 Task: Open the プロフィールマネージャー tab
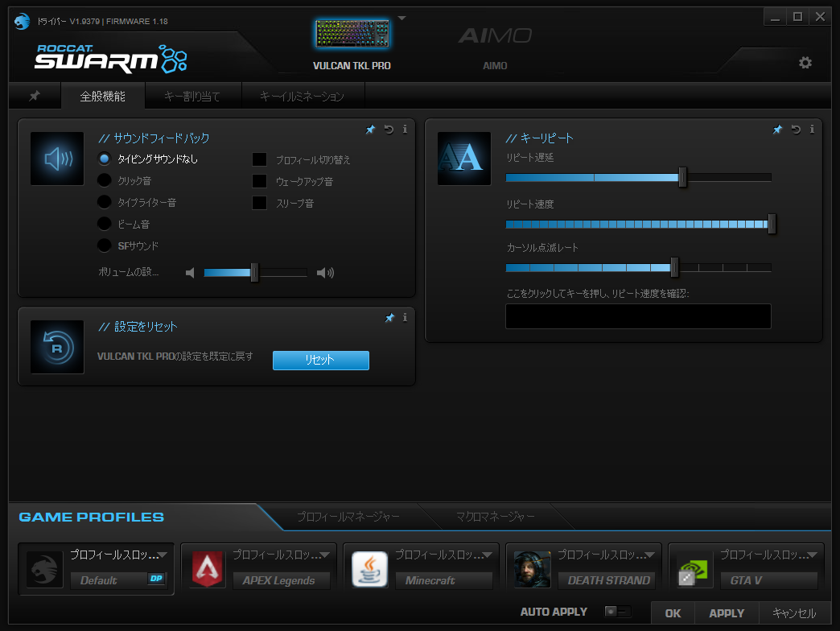(x=348, y=517)
